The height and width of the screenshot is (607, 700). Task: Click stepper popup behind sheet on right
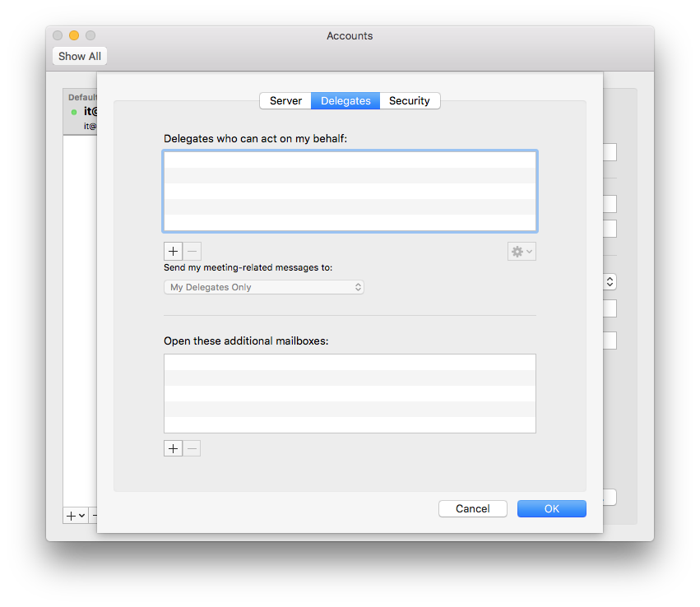pos(610,281)
